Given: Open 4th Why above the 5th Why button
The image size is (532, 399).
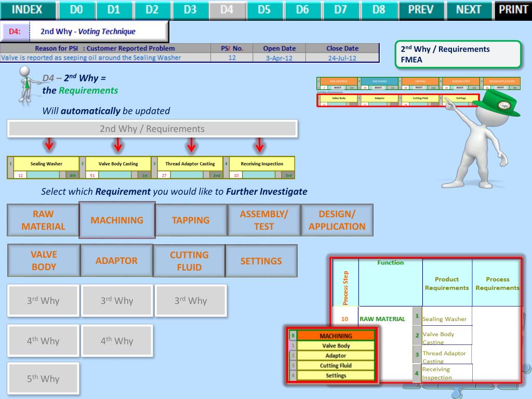Looking at the screenshot, I should click(x=43, y=341).
